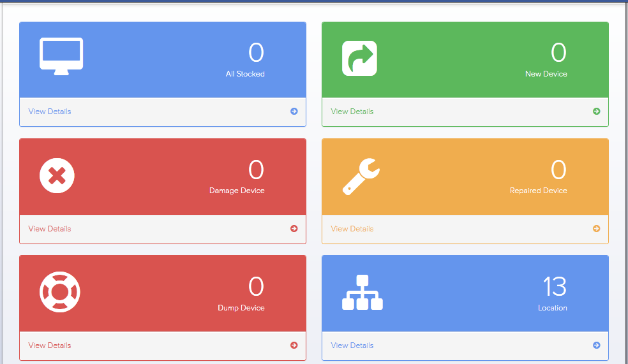Image resolution: width=628 pixels, height=364 pixels.
Task: Click the red arrow icon in Damage Device footer
Action: [294, 228]
